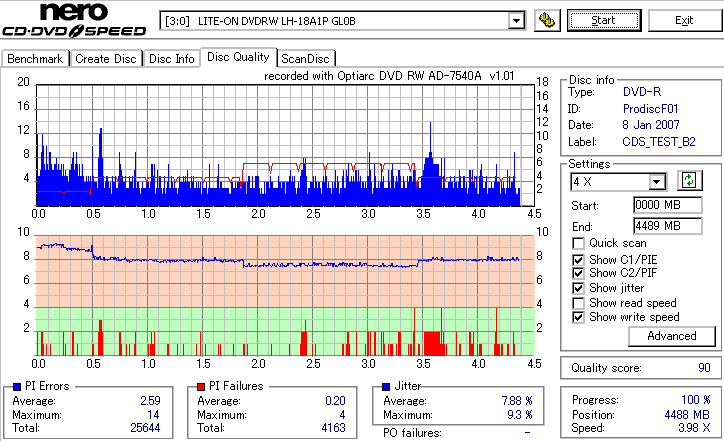724x441 pixels.
Task: Click the Nero CD-DVD Speed logo
Action: click(74, 20)
